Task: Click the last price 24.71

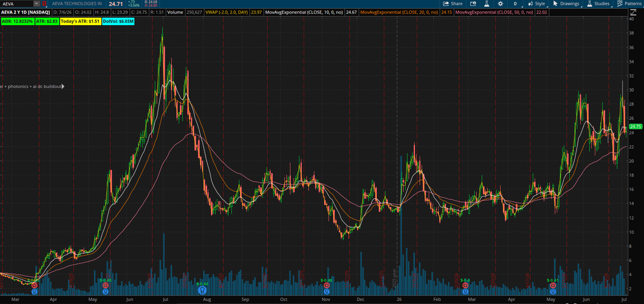Action: (116, 4)
